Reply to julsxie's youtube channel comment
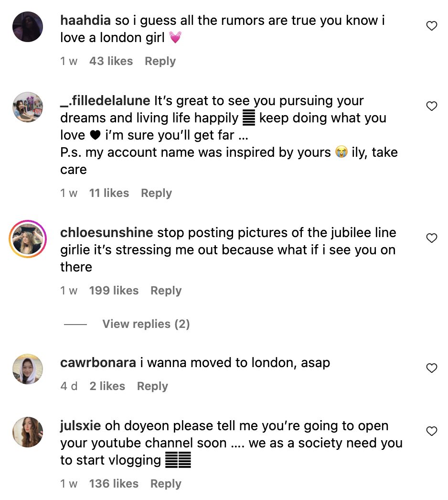This screenshot has height=500, width=448. (x=166, y=484)
